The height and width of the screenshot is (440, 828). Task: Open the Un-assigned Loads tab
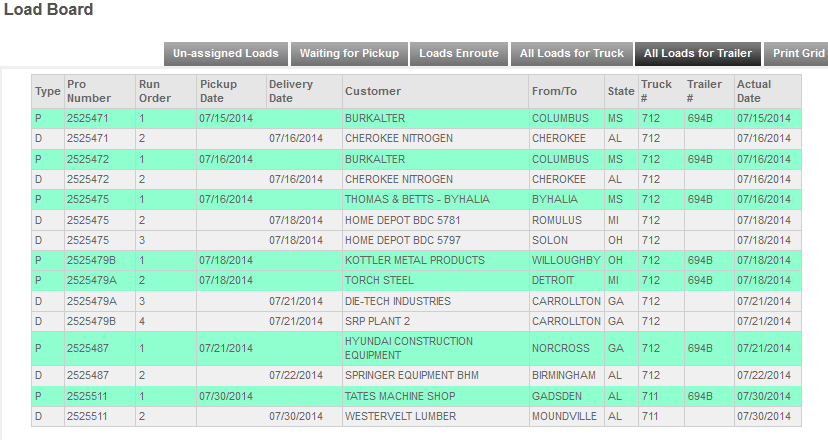coord(225,53)
